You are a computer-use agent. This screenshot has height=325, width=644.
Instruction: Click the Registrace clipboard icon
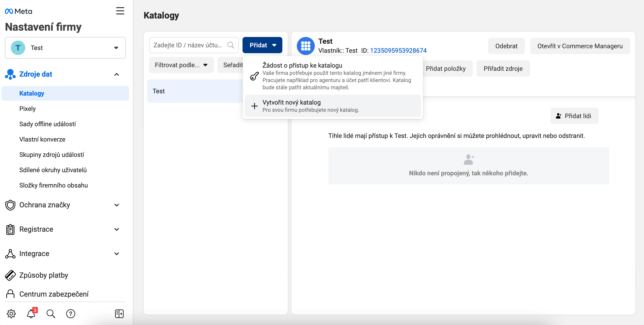point(10,229)
